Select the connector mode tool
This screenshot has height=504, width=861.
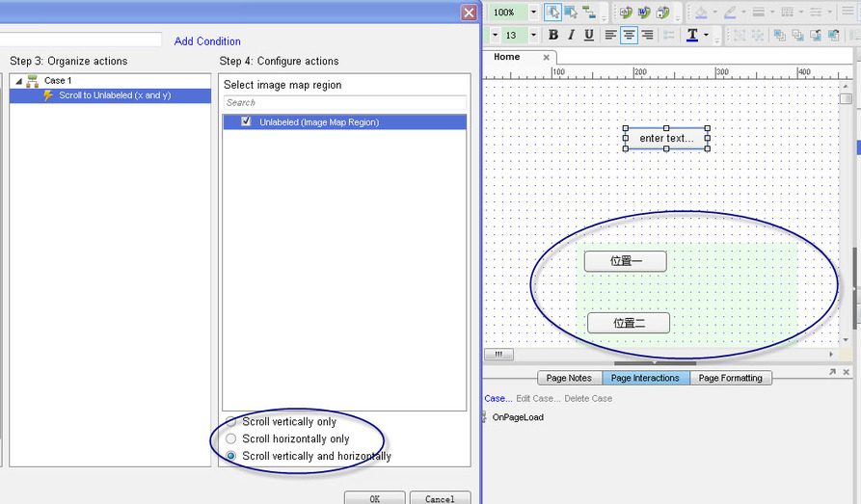[x=589, y=13]
